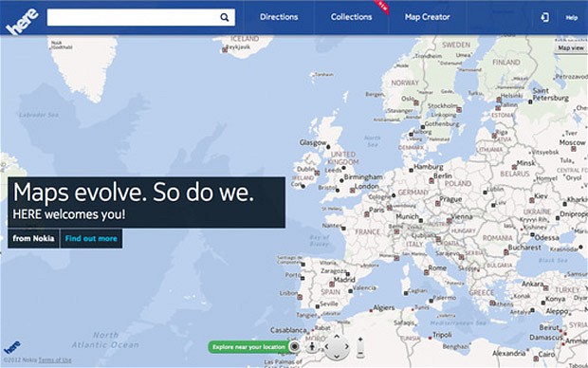
Task: Click the Ankara label on the map
Action: pos(532,284)
